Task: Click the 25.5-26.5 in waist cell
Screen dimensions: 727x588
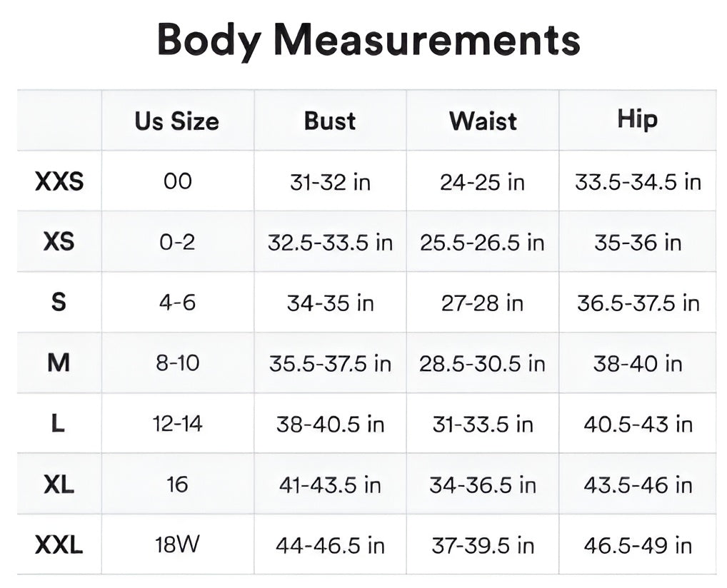Action: 483,243
